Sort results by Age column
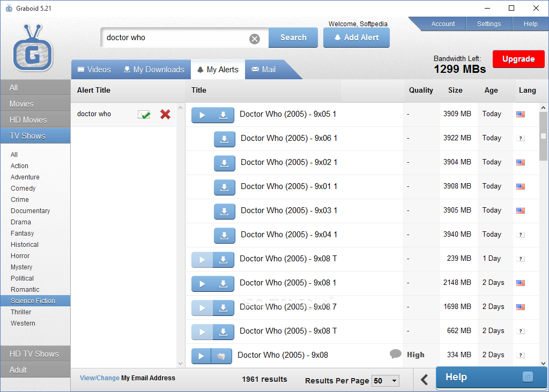 (491, 90)
